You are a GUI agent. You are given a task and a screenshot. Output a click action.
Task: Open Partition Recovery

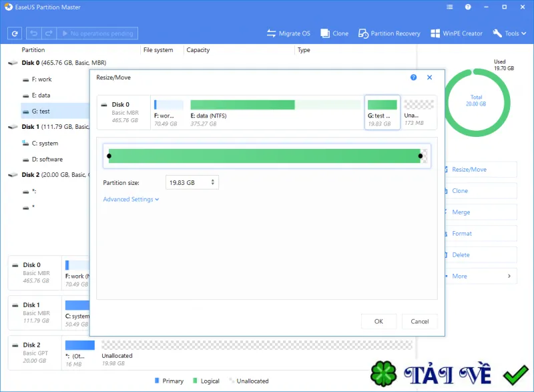(x=389, y=33)
